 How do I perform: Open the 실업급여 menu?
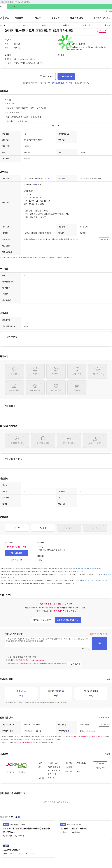pos(56,18)
